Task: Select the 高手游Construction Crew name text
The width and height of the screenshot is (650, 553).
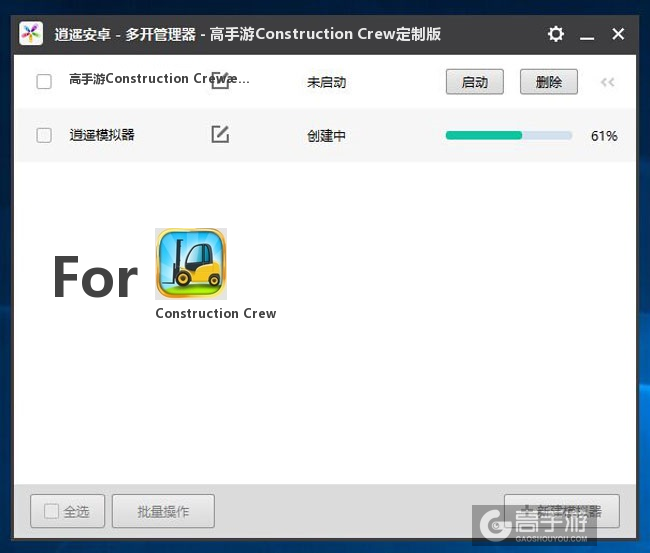Action: click(159, 78)
